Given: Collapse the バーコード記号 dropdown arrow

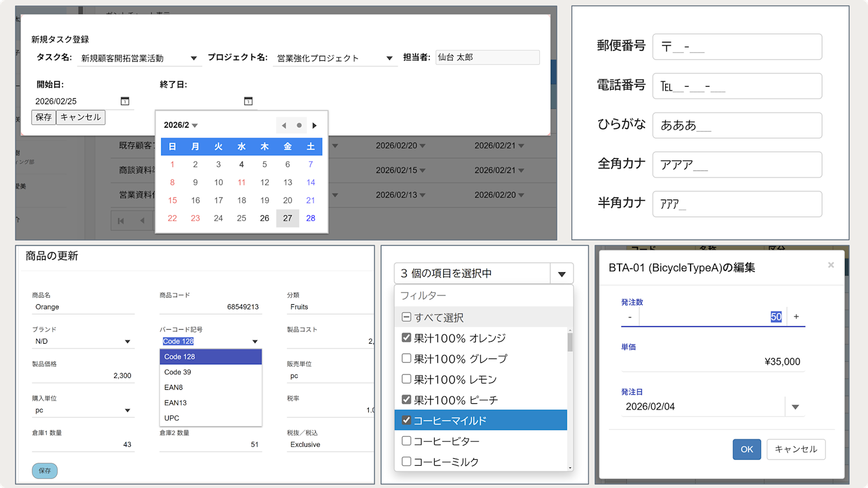Looking at the screenshot, I should pyautogui.click(x=255, y=342).
